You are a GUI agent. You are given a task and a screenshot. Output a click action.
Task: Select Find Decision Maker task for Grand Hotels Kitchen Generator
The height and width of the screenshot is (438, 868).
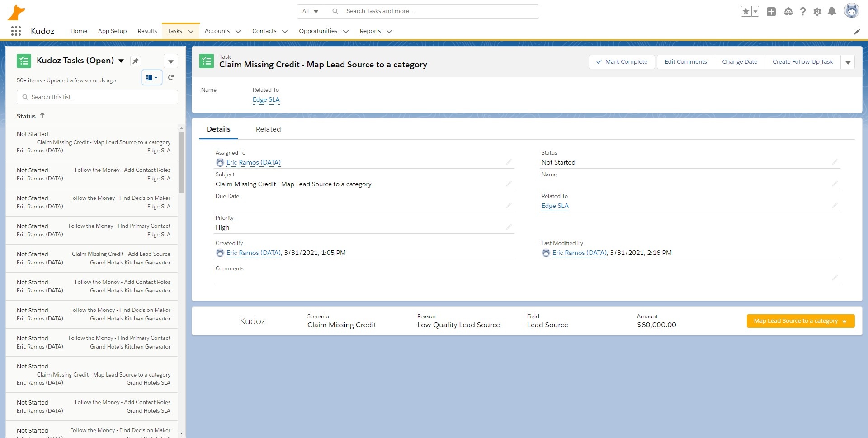point(92,315)
